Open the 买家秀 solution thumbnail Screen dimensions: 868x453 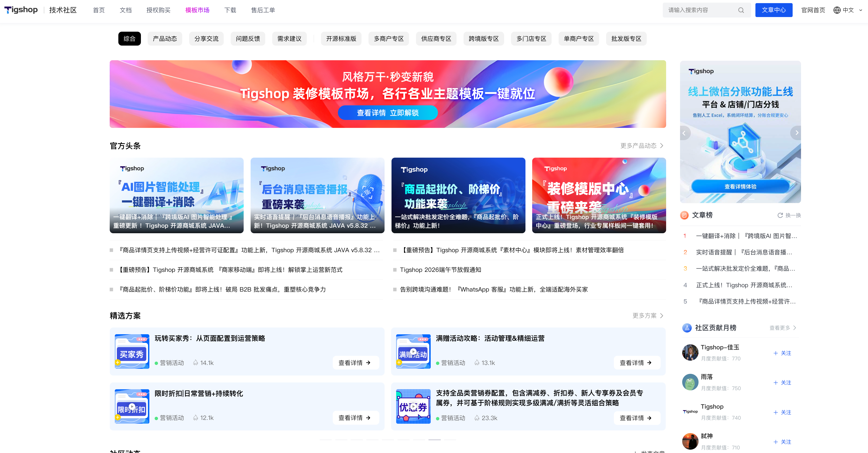132,351
